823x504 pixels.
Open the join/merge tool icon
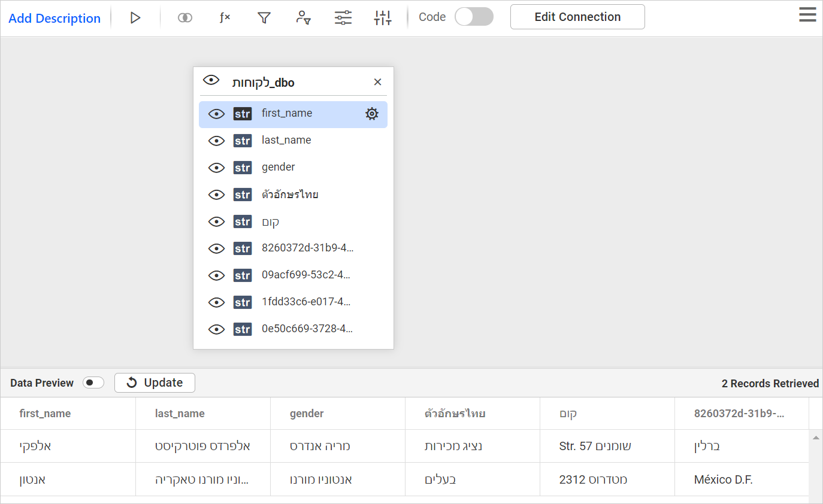[184, 17]
